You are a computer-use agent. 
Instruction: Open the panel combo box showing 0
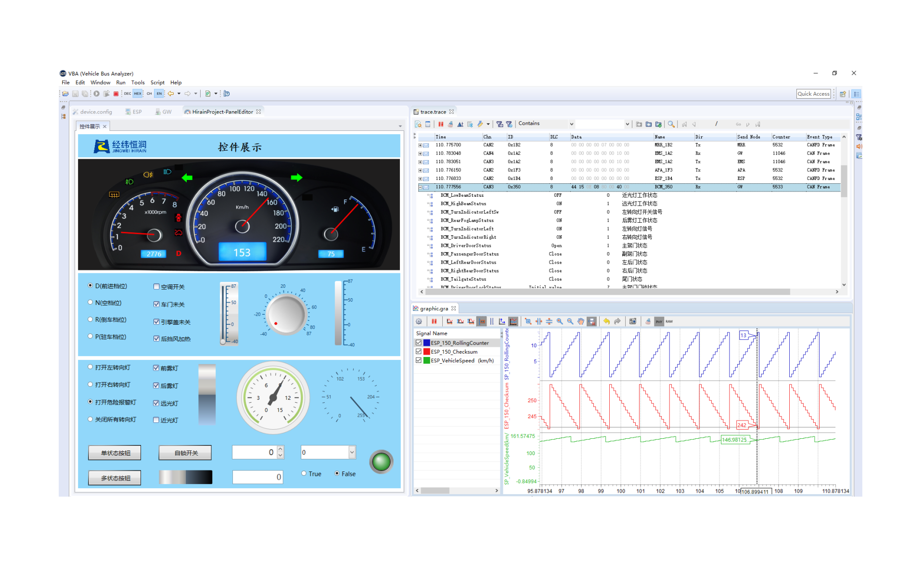(x=328, y=452)
